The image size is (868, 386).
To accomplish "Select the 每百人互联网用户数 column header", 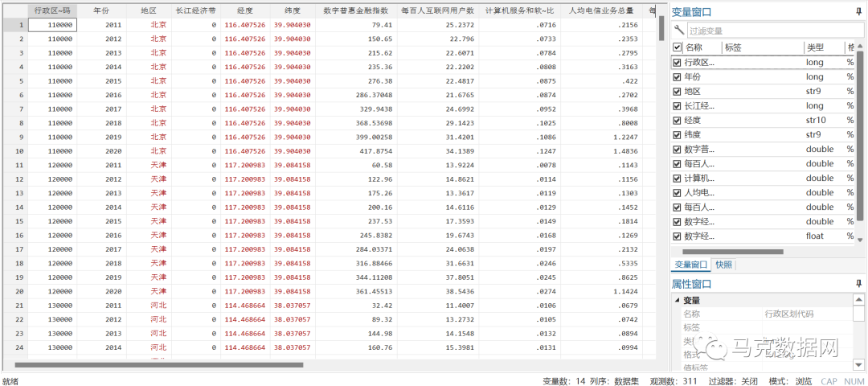I will coord(437,10).
